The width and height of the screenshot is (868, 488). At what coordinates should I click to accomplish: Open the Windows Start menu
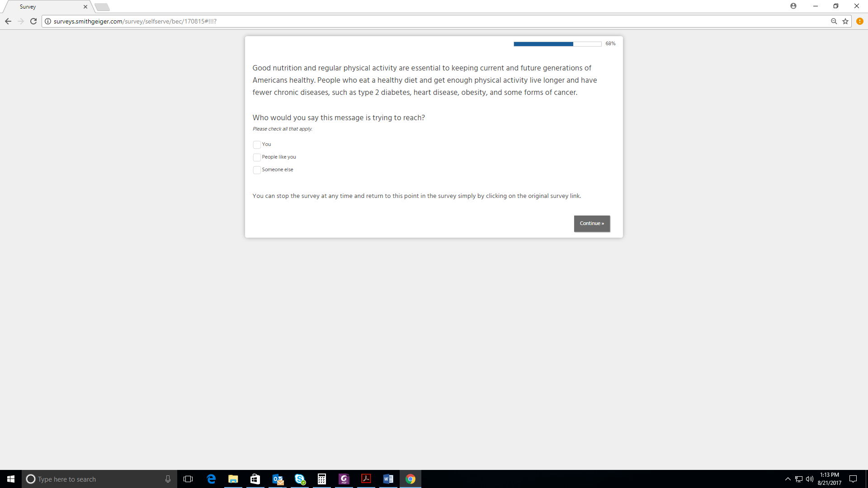11,479
